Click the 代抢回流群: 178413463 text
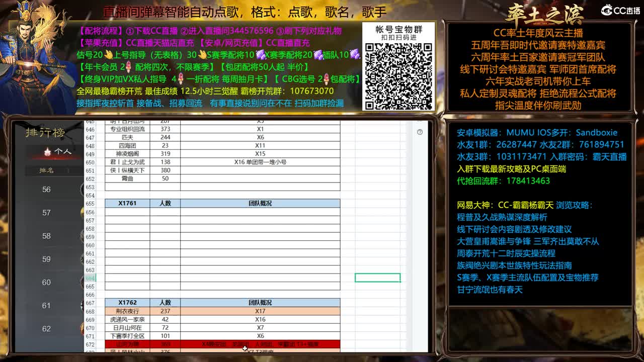The width and height of the screenshot is (644, 362). pyautogui.click(x=504, y=181)
